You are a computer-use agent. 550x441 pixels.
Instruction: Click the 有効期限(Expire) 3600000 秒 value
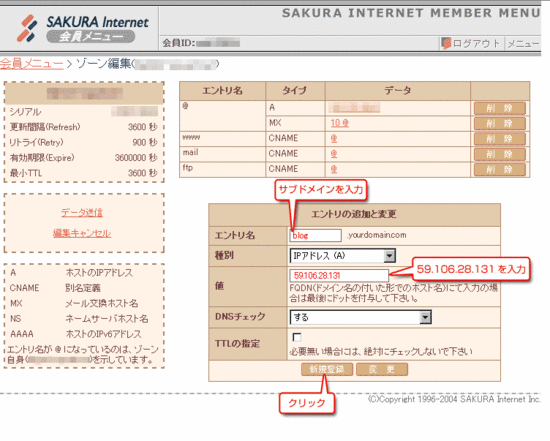136,158
